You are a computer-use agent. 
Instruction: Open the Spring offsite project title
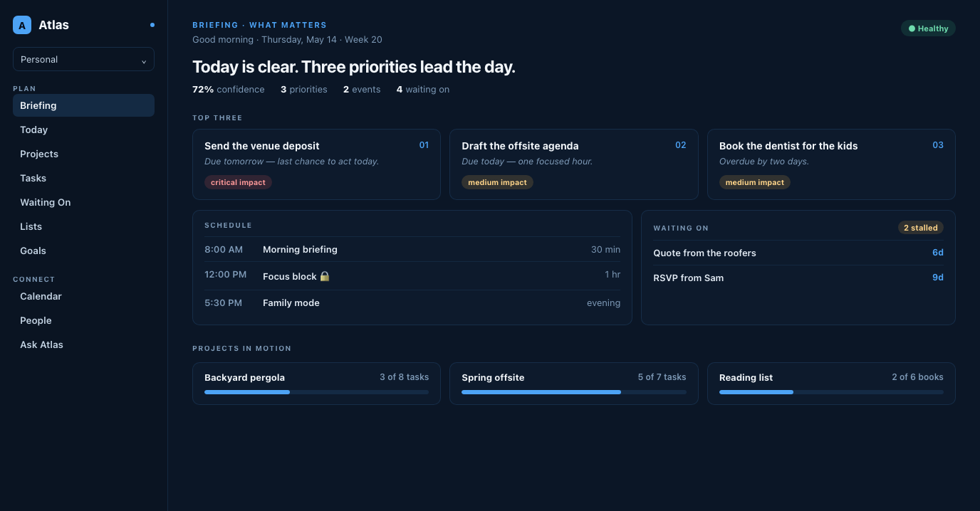(493, 377)
